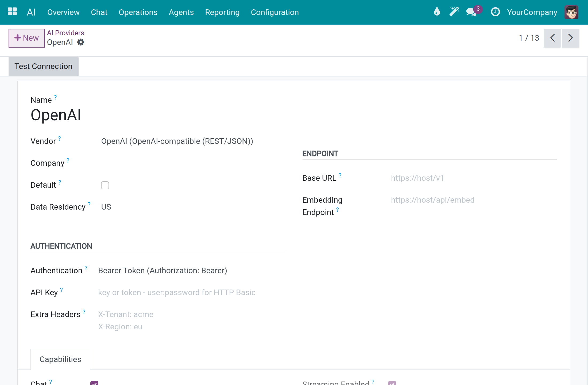The width and height of the screenshot is (588, 385).
Task: Toggle the Chat capability checkbox
Action: [x=94, y=383]
